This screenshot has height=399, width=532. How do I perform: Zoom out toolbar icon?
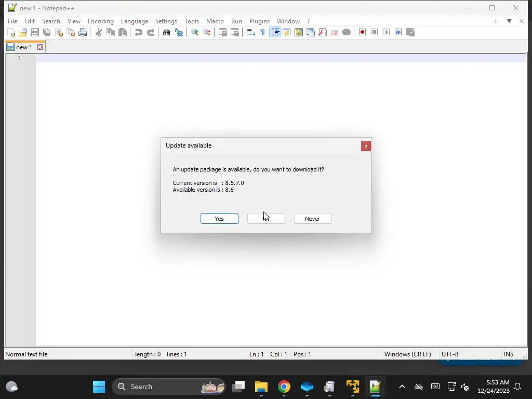206,32
